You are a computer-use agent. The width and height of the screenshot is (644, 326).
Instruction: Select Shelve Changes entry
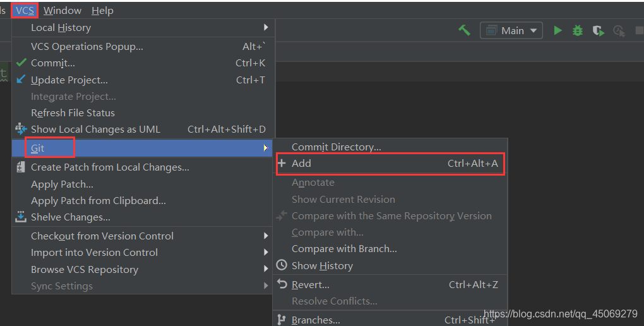143,217
